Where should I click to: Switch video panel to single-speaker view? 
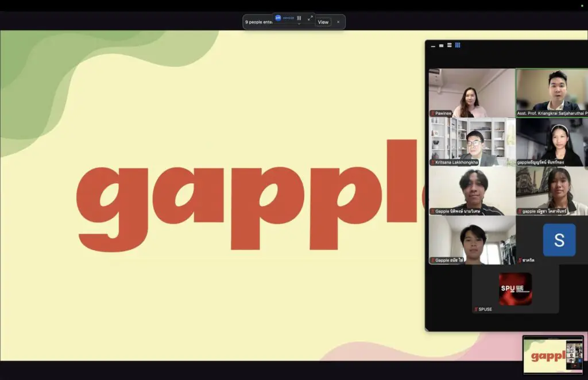(x=442, y=45)
